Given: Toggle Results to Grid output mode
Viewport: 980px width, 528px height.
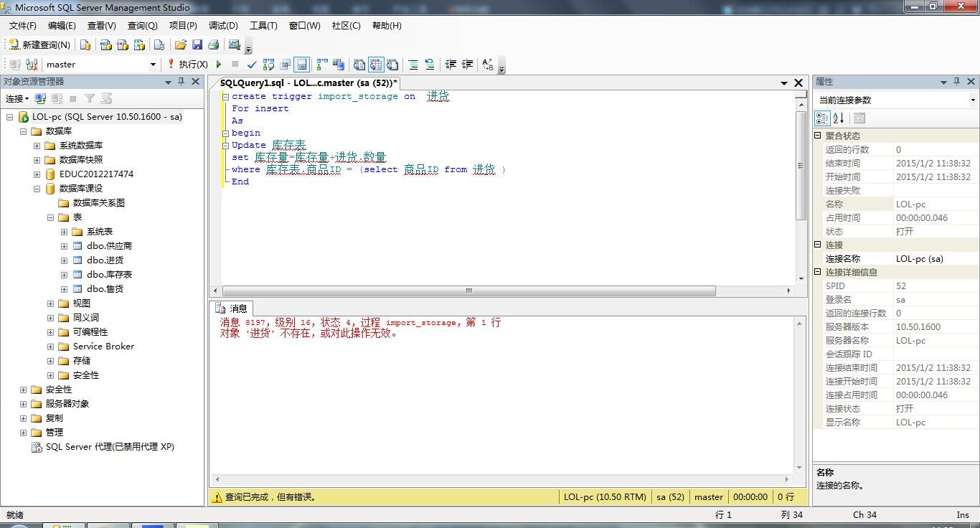Looking at the screenshot, I should pos(376,65).
